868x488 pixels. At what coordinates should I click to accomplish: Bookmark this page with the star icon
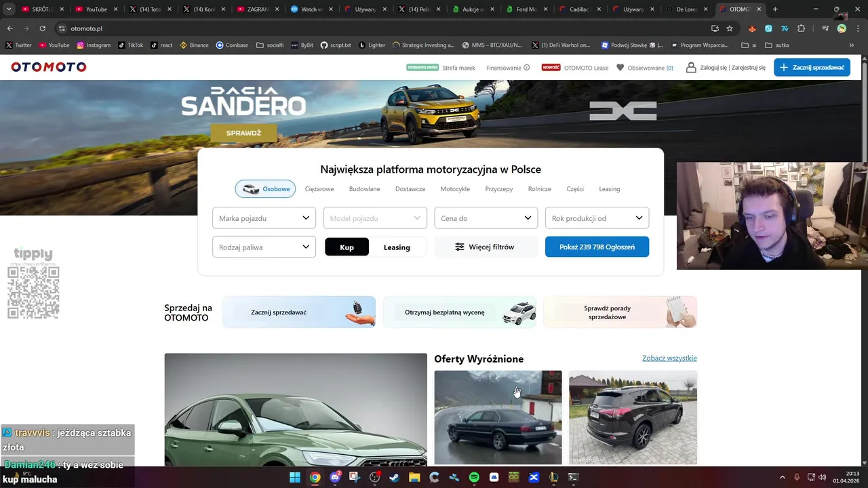[730, 28]
